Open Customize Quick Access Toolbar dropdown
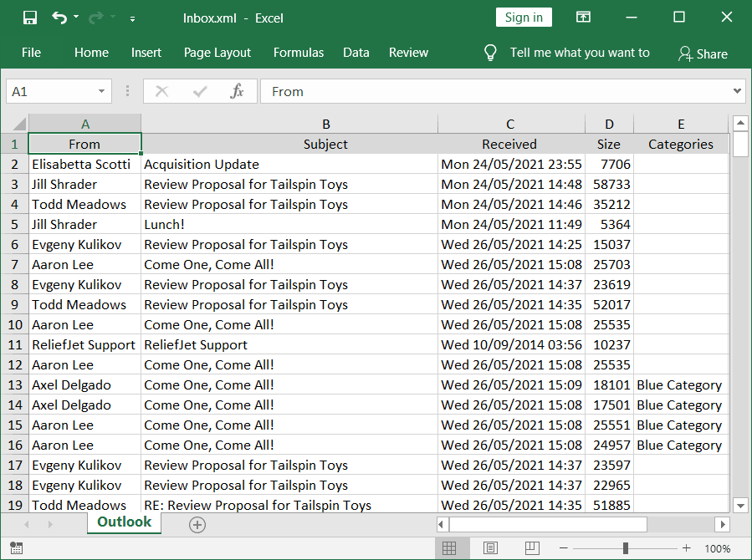 point(132,19)
